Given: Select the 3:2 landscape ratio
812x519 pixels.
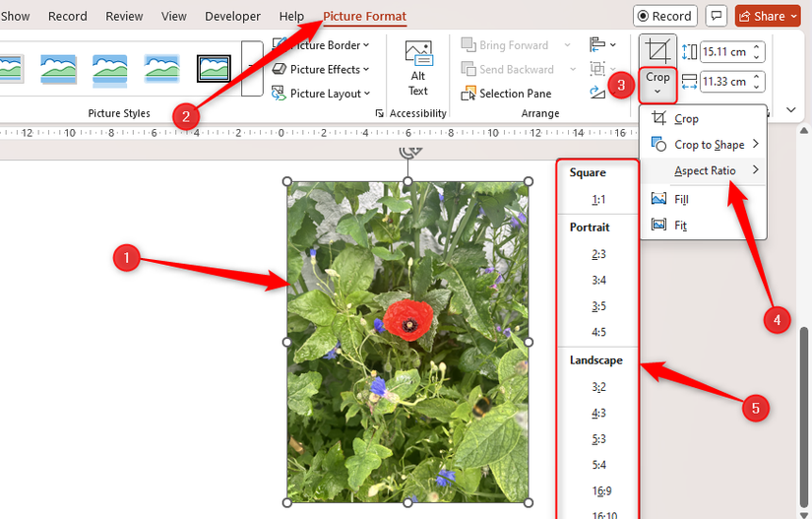Looking at the screenshot, I should coord(598,387).
